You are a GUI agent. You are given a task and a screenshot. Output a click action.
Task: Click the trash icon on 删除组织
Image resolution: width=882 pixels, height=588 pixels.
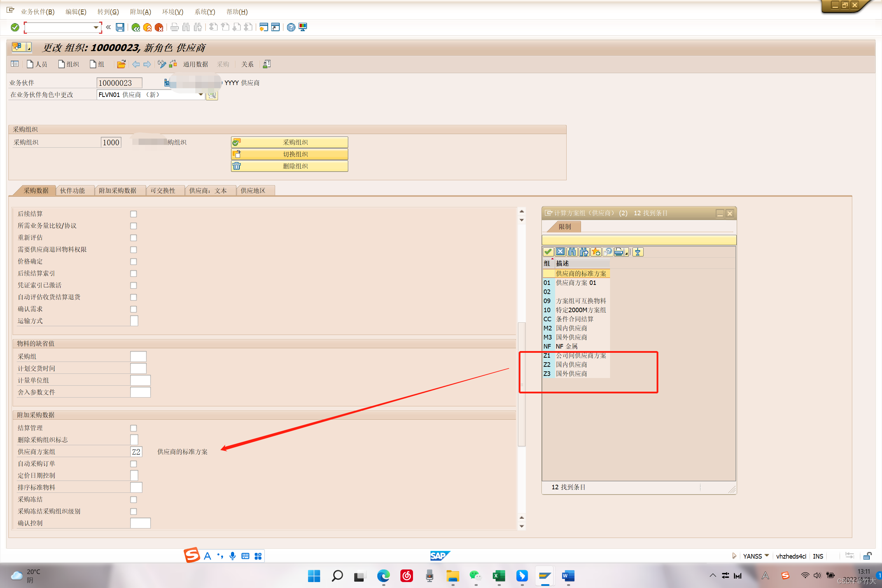(x=237, y=166)
